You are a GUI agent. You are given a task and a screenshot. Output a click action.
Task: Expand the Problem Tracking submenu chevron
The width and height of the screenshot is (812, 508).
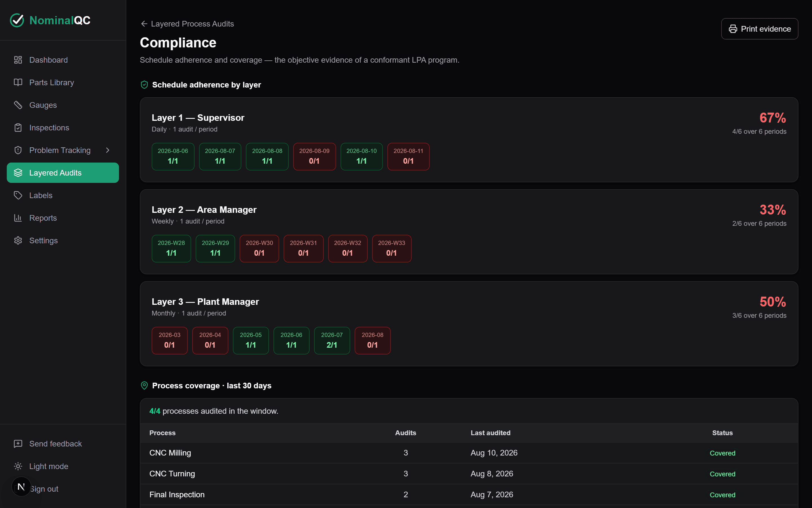(108, 150)
